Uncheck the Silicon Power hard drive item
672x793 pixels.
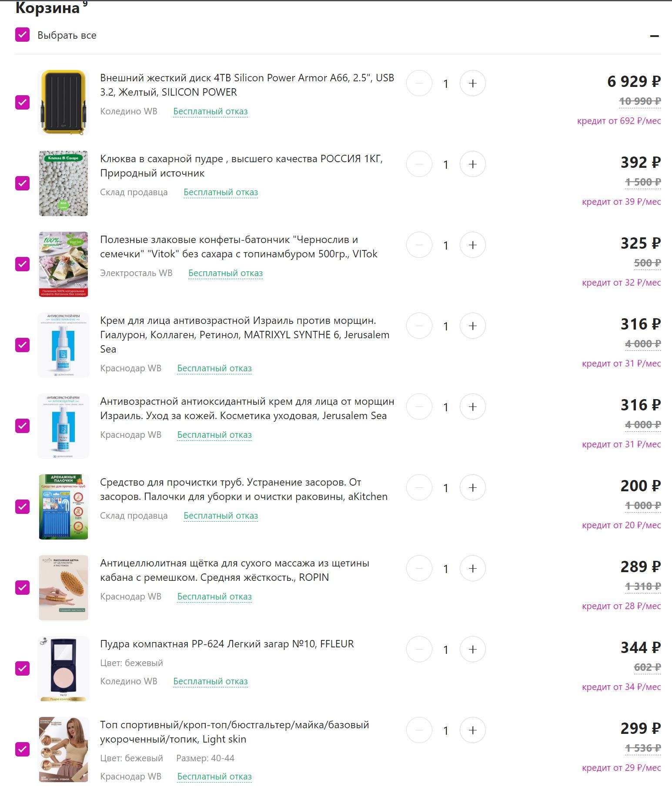tap(23, 102)
